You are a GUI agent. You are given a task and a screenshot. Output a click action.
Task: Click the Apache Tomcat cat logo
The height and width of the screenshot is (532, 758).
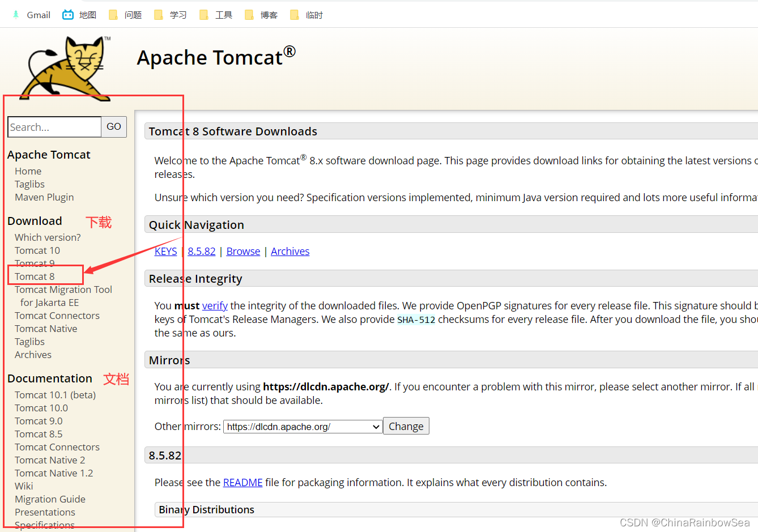pos(65,68)
